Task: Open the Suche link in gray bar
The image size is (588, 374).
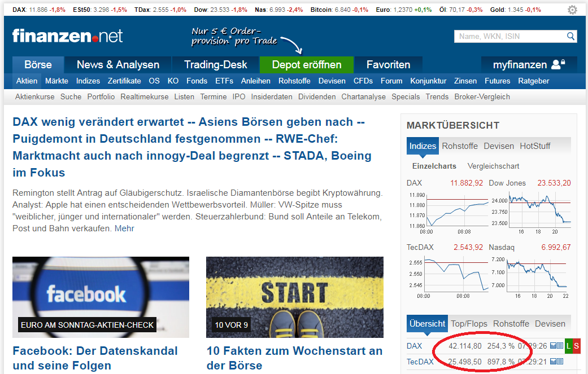Action: pos(71,96)
